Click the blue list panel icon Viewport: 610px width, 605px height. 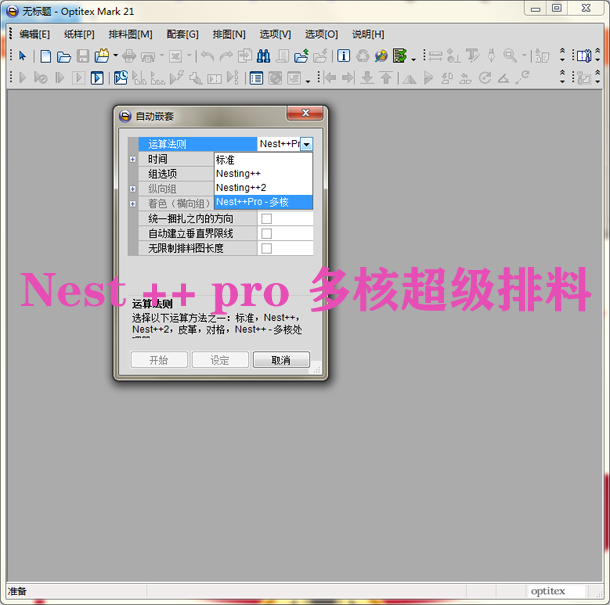(256, 78)
